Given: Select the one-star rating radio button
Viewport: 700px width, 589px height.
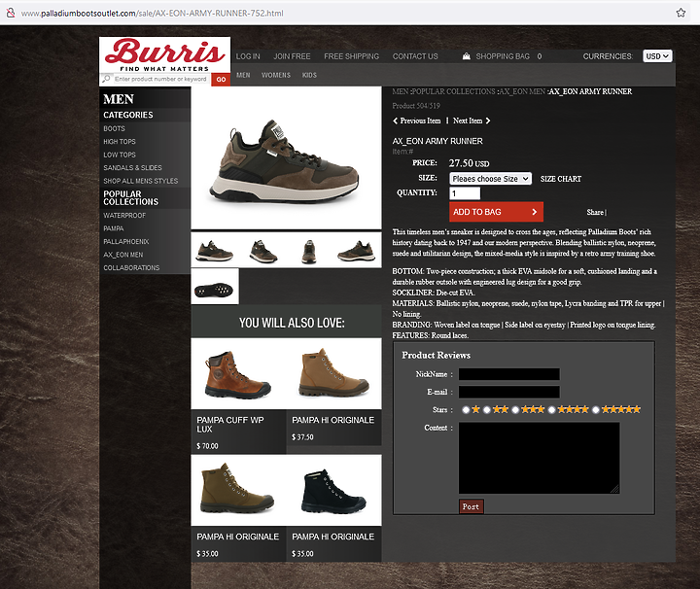Looking at the screenshot, I should pyautogui.click(x=466, y=409).
